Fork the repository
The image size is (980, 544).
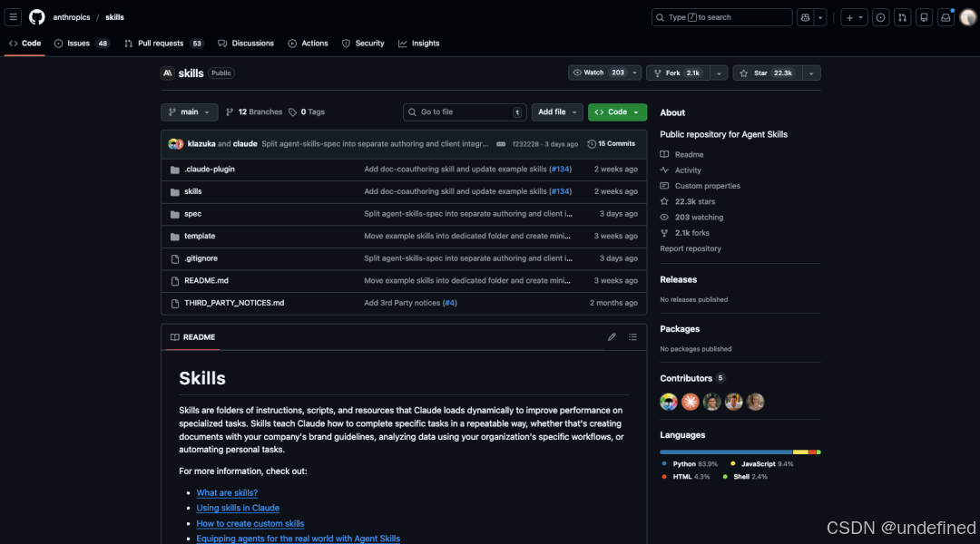tap(678, 73)
